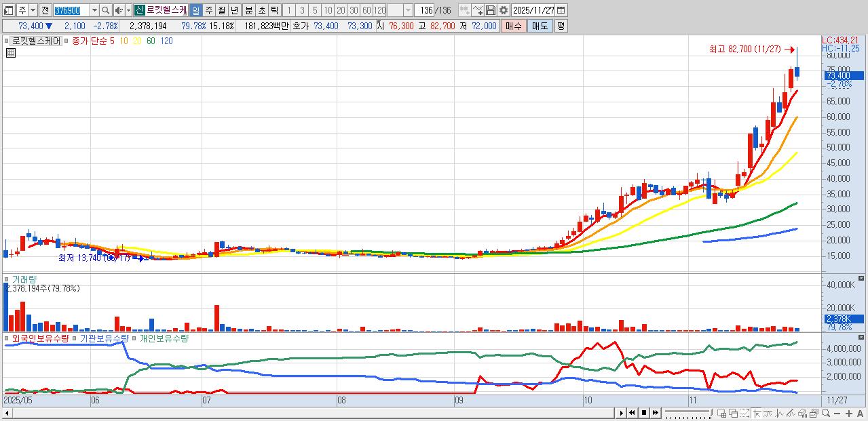The width and height of the screenshot is (868, 421).
Task: Click the minus zoom-out icon
Action: coord(837,413)
